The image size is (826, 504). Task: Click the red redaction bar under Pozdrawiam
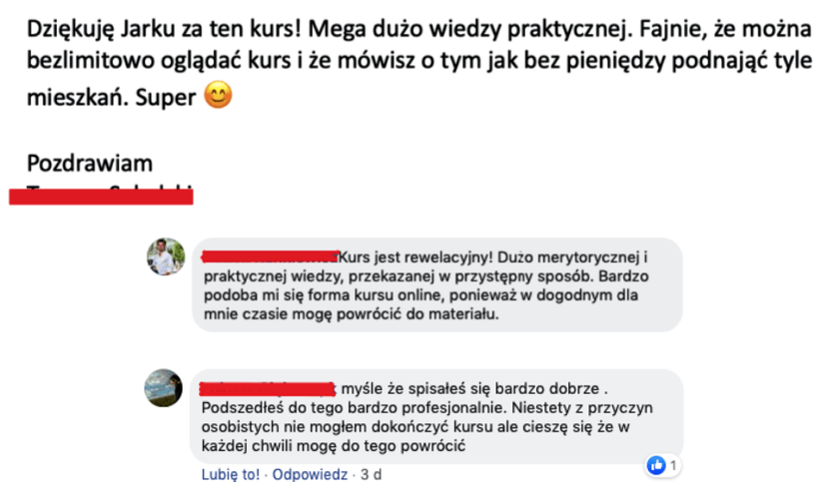click(101, 197)
